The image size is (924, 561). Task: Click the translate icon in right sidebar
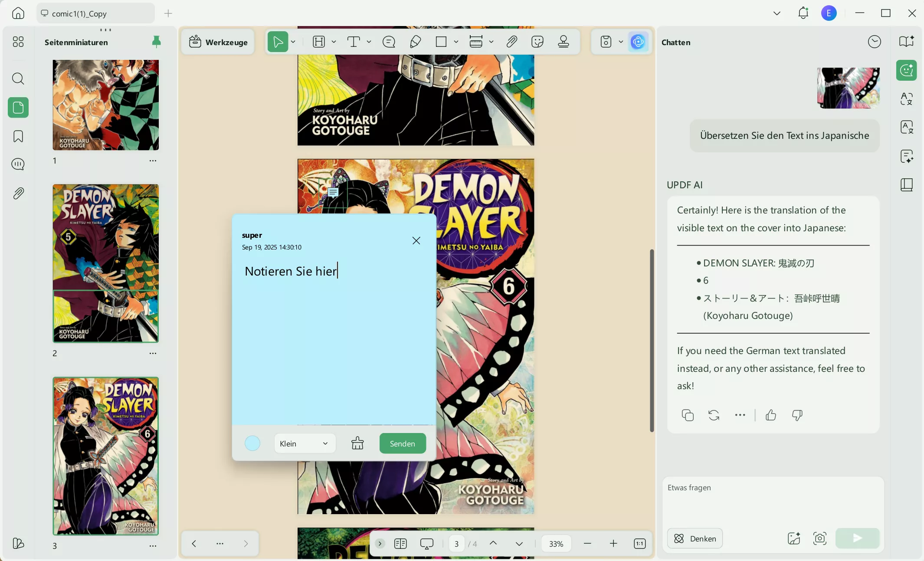(907, 98)
